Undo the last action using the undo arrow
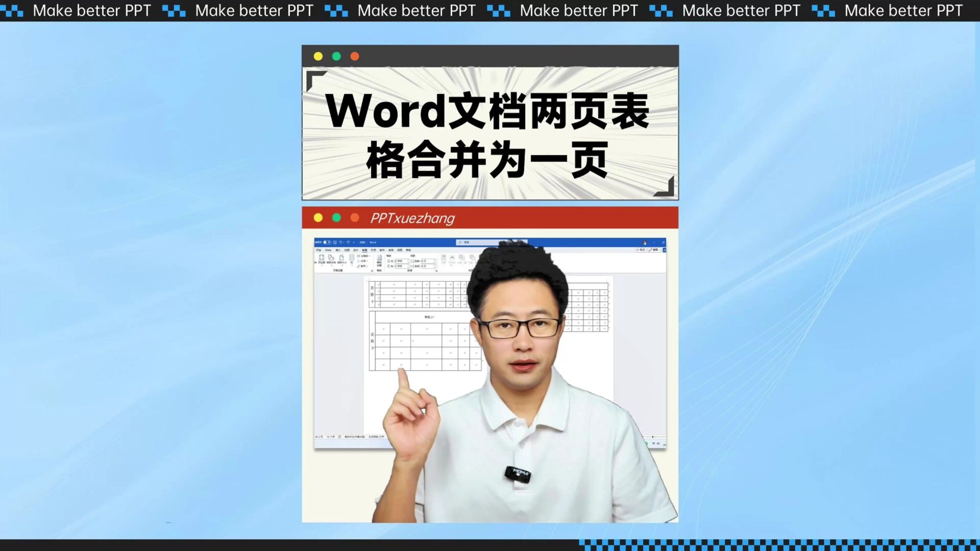Screen dimensions: 980x551 click(x=341, y=242)
